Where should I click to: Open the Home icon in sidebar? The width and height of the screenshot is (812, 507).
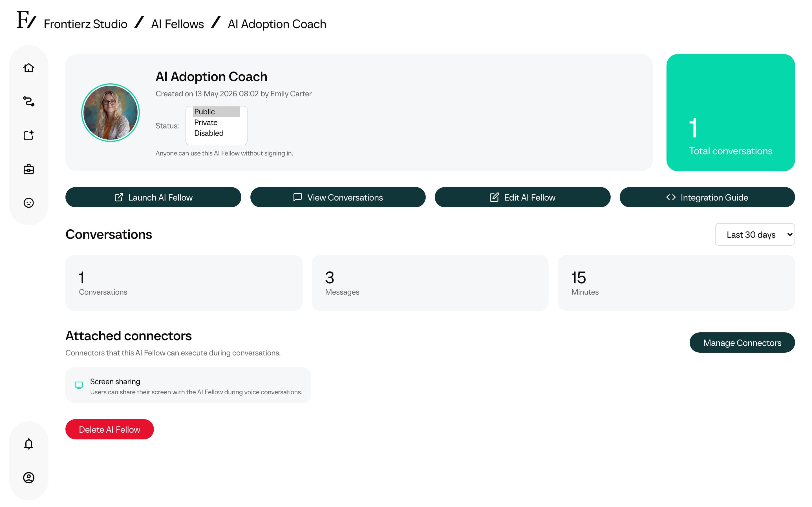coord(28,68)
